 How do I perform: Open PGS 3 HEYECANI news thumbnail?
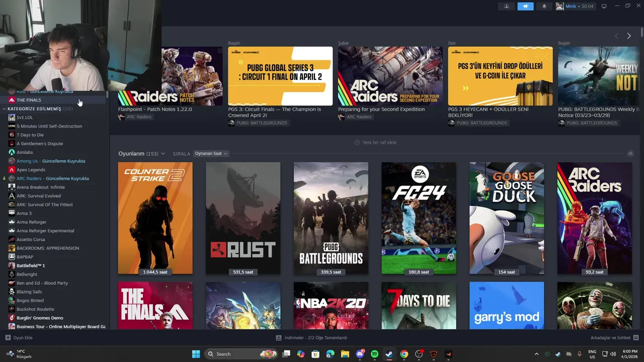coord(500,76)
